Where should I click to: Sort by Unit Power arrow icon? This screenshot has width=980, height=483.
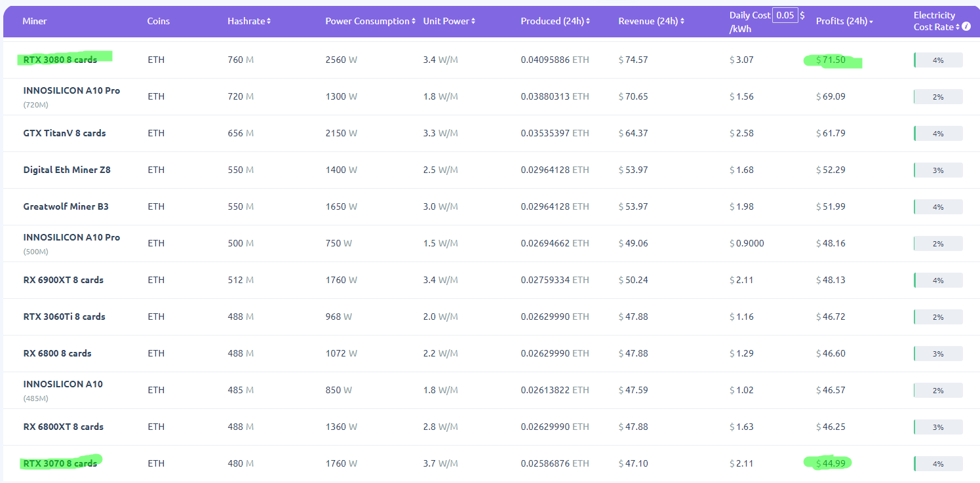pos(473,22)
